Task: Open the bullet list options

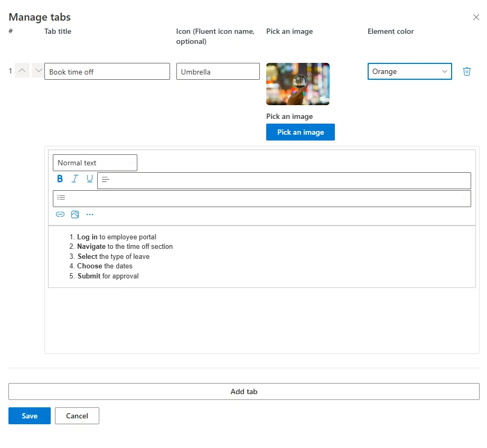Action: tap(61, 197)
